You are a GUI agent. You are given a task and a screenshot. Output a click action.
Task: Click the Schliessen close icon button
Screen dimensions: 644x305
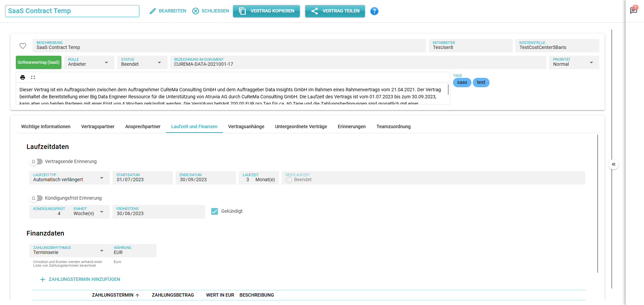point(211,11)
